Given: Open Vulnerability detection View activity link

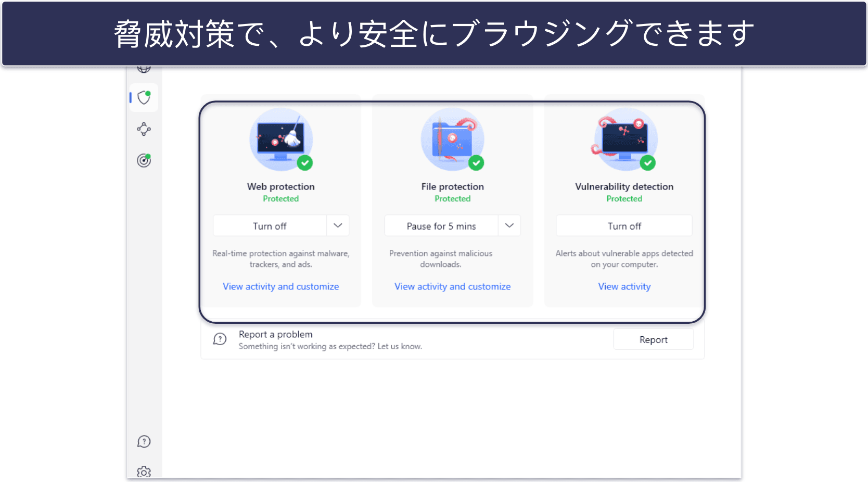Looking at the screenshot, I should (624, 286).
